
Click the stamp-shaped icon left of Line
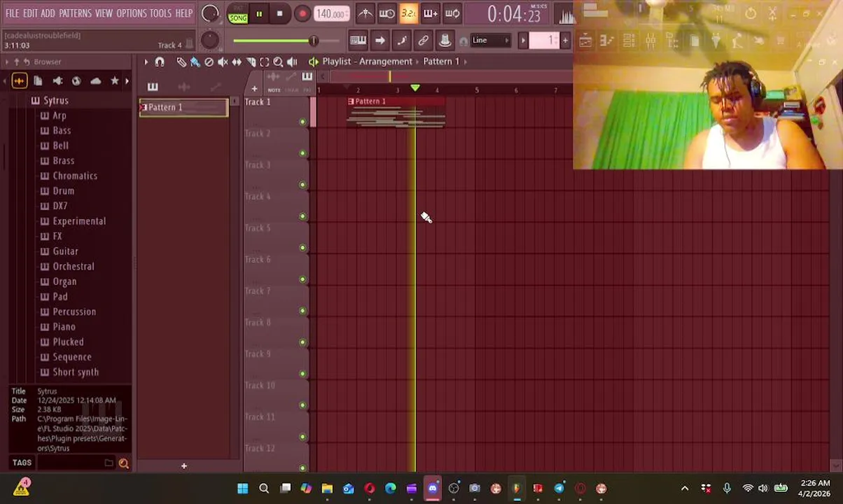(445, 41)
